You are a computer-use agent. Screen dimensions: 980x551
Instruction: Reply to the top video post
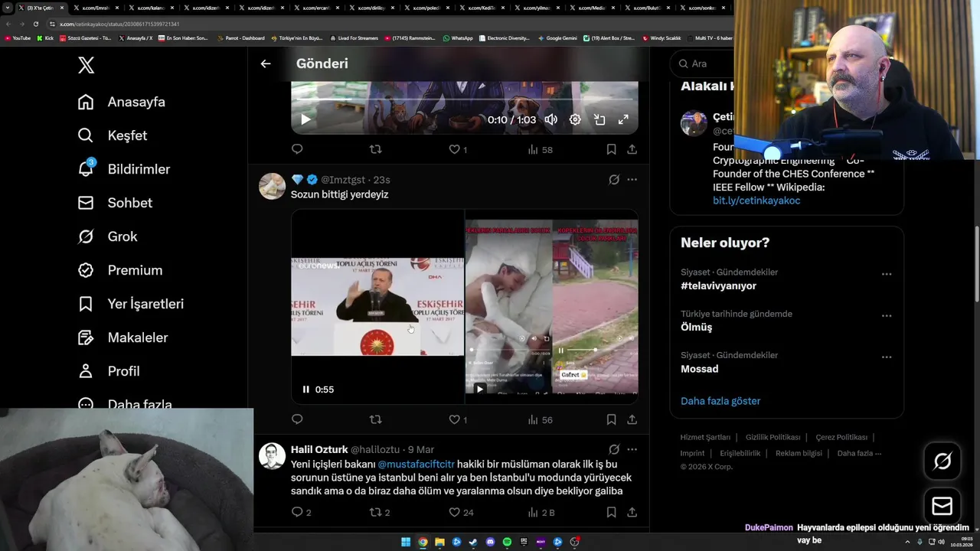click(297, 149)
